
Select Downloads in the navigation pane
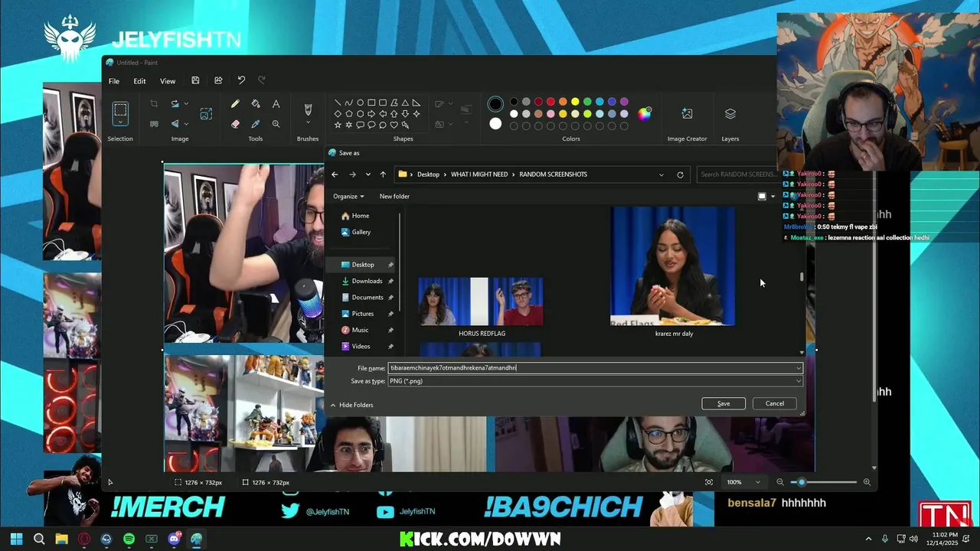click(x=367, y=281)
